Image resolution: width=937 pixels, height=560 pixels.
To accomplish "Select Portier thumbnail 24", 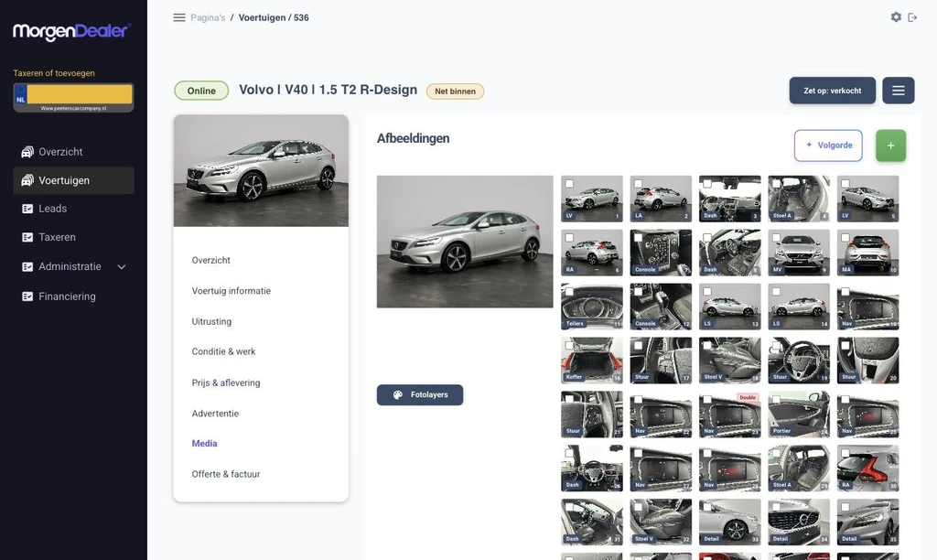I will tap(799, 415).
